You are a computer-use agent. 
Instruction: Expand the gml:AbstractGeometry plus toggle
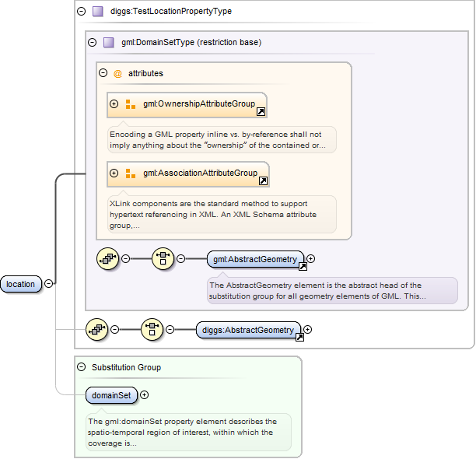(x=311, y=258)
